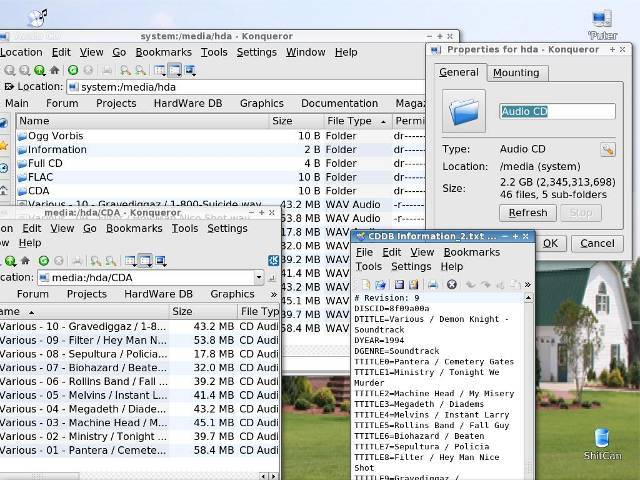Reload the system:/media/hda view with green icon
Image resolution: width=640 pixels, height=480 pixels.
[x=73, y=70]
